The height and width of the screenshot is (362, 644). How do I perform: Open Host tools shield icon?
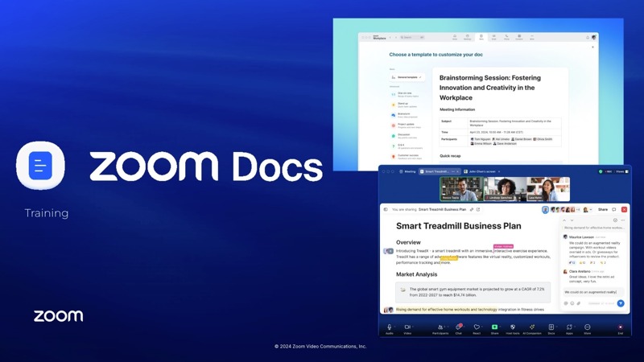513,327
